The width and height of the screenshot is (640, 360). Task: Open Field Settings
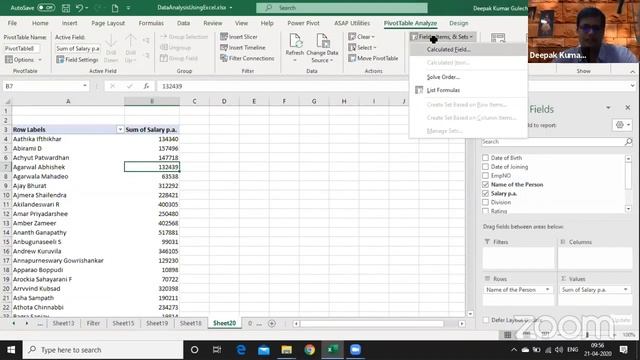(77, 60)
